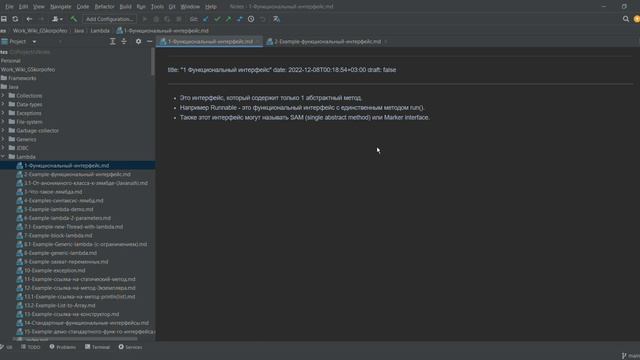640x360 pixels.
Task: Click Java in the breadcrumb bar
Action: 79,31
